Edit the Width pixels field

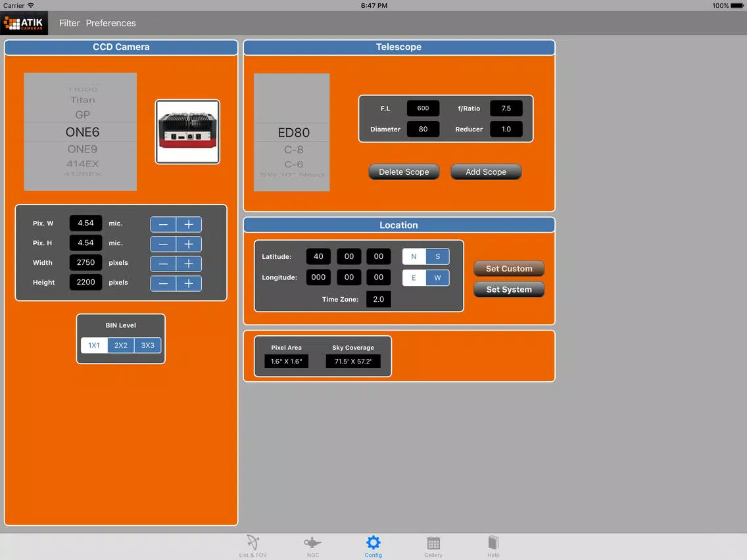tap(85, 262)
